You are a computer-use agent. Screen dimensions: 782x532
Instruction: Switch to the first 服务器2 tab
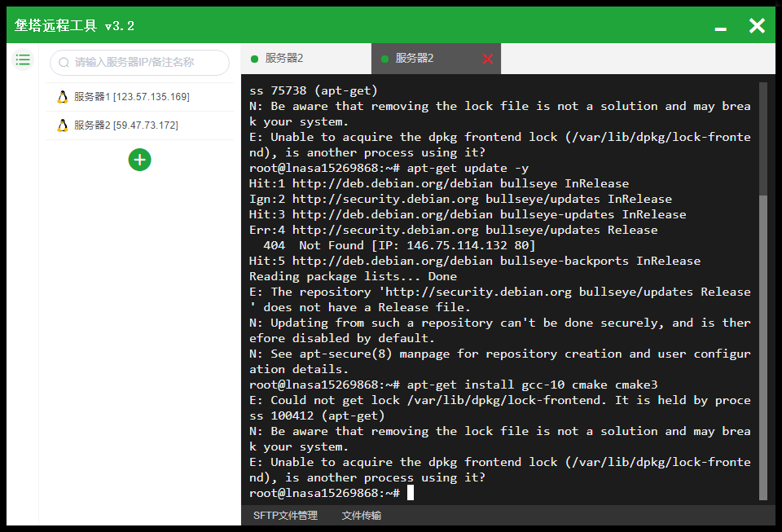(x=306, y=59)
